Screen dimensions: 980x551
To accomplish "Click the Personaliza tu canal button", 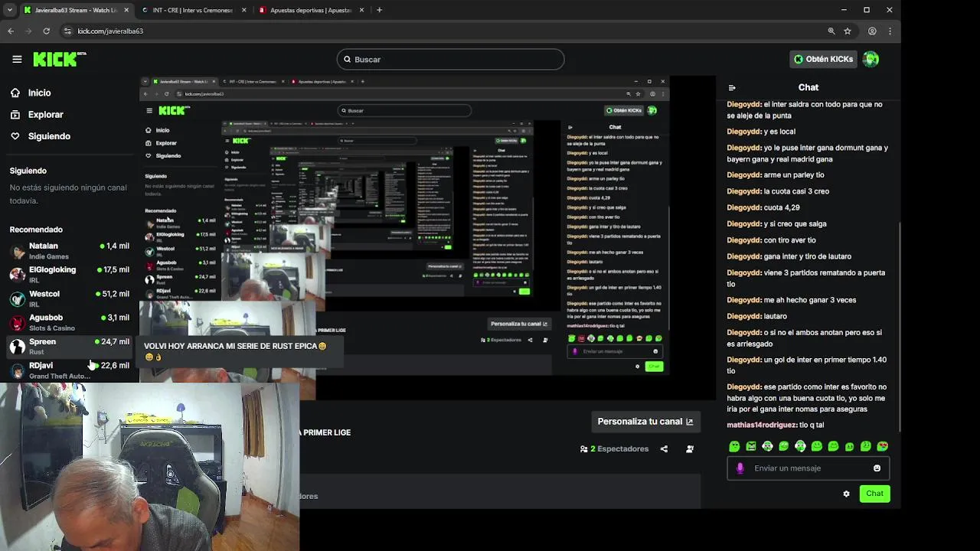I will pos(645,422).
